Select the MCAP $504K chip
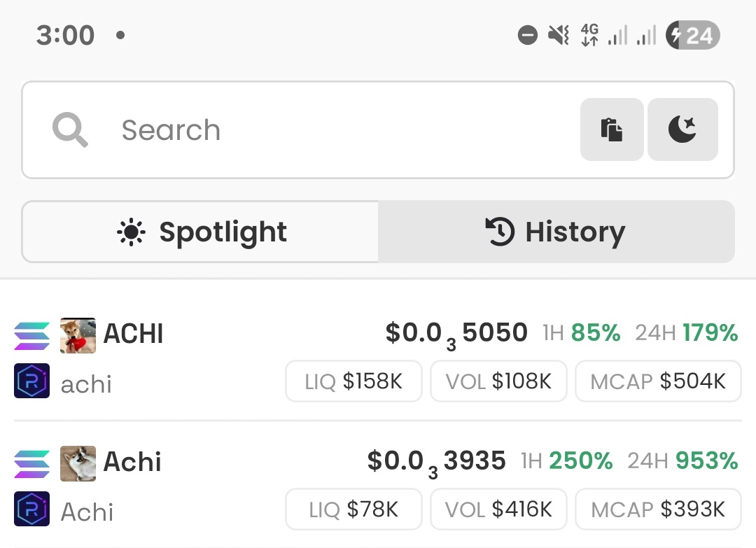This screenshot has height=548, width=756. [x=658, y=381]
